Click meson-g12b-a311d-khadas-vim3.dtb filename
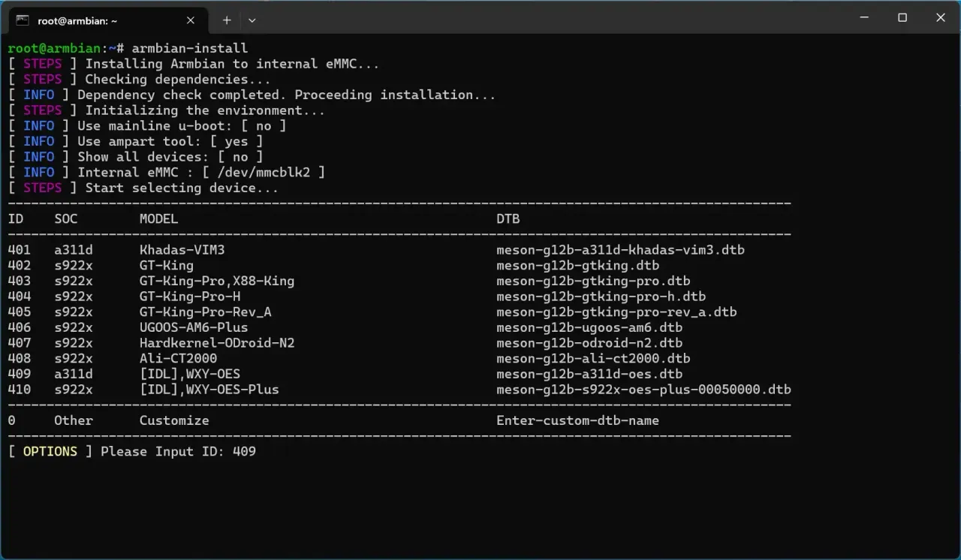Viewport: 961px width, 560px height. click(620, 250)
